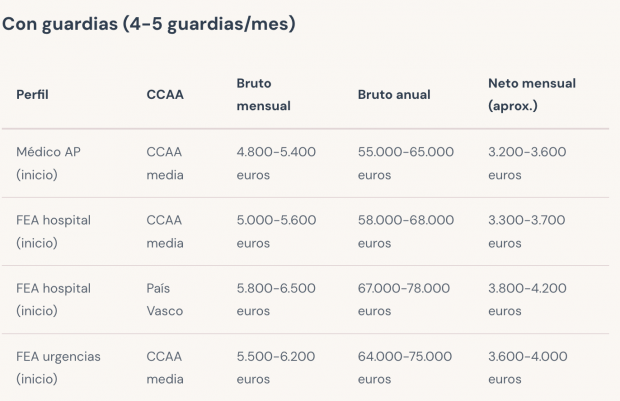Image resolution: width=620 pixels, height=401 pixels.
Task: Click the 'País Vasco' cell
Action: pyautogui.click(x=165, y=299)
